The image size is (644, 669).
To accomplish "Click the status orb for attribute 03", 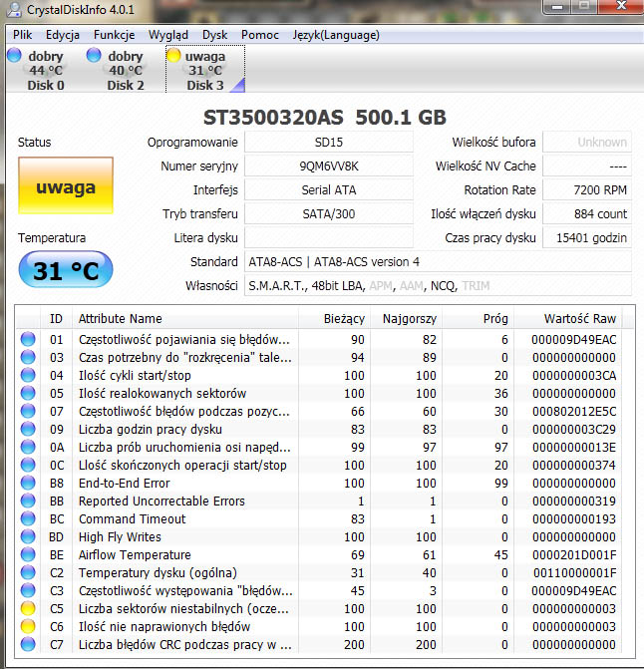I will 28,357.
